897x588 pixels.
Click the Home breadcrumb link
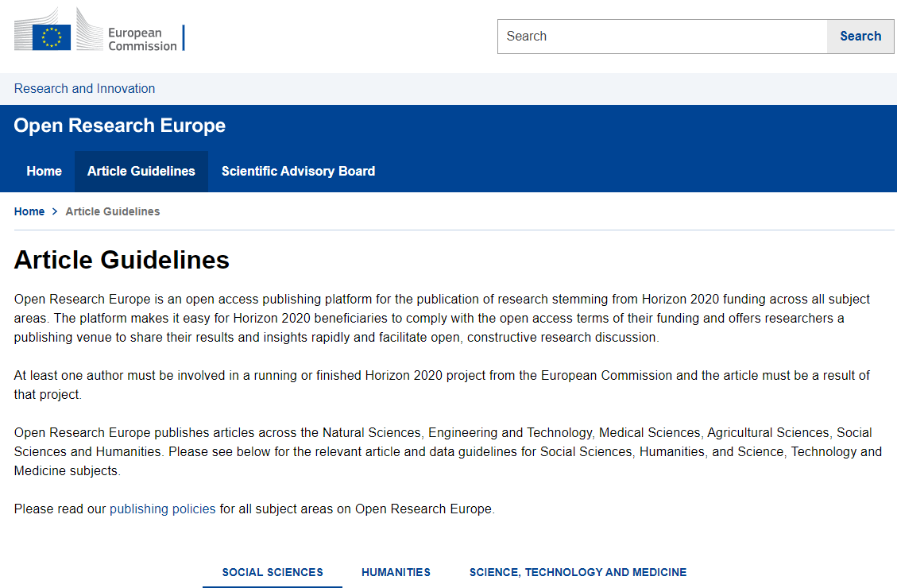(29, 211)
